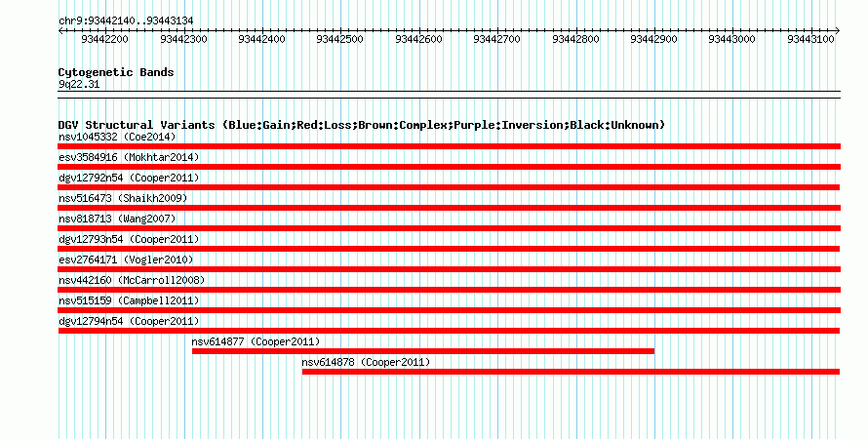Open nsv614877 (Cooper2011) variant label
Image resolution: width=868 pixels, height=439 pixels.
[x=256, y=341]
